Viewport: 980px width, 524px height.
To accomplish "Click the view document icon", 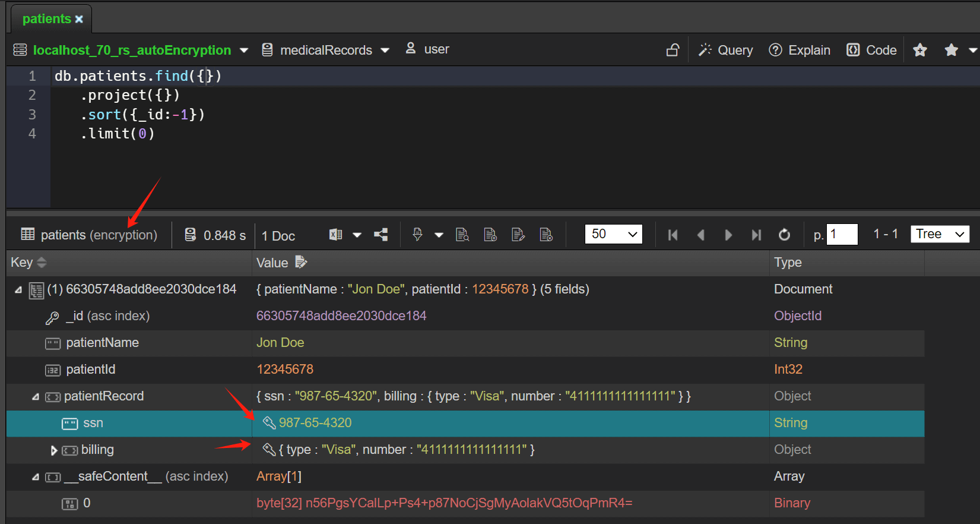I will (462, 235).
